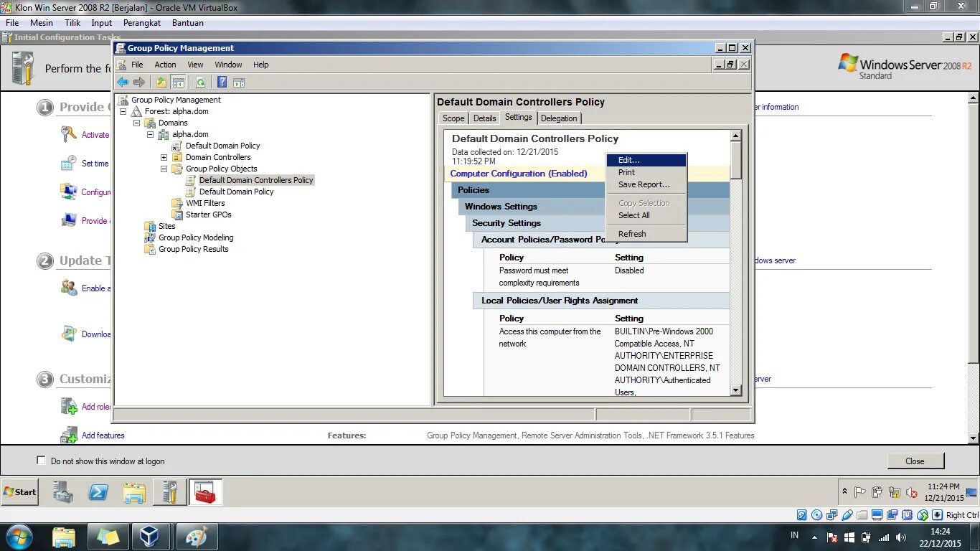Toggle the Policies section header

pos(590,190)
